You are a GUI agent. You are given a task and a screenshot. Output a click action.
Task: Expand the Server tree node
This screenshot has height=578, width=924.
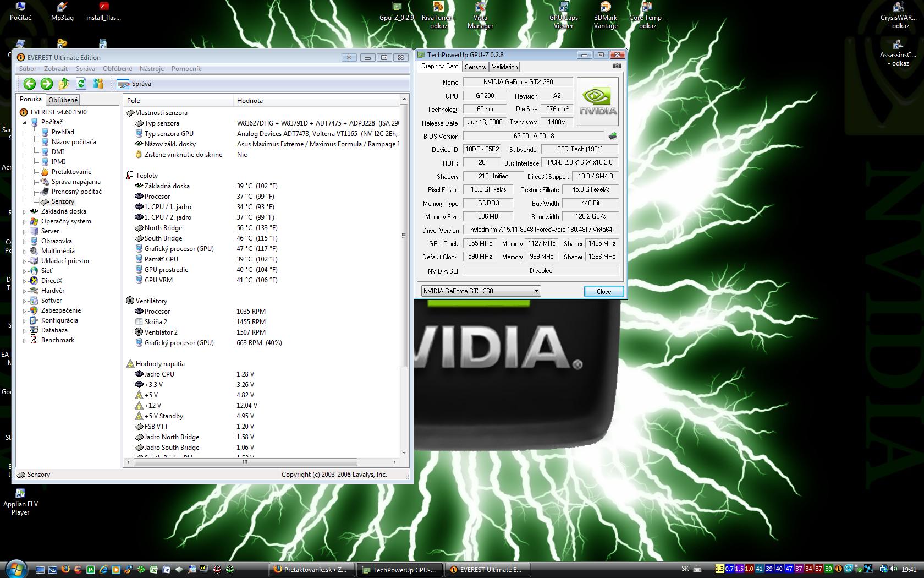[25, 231]
